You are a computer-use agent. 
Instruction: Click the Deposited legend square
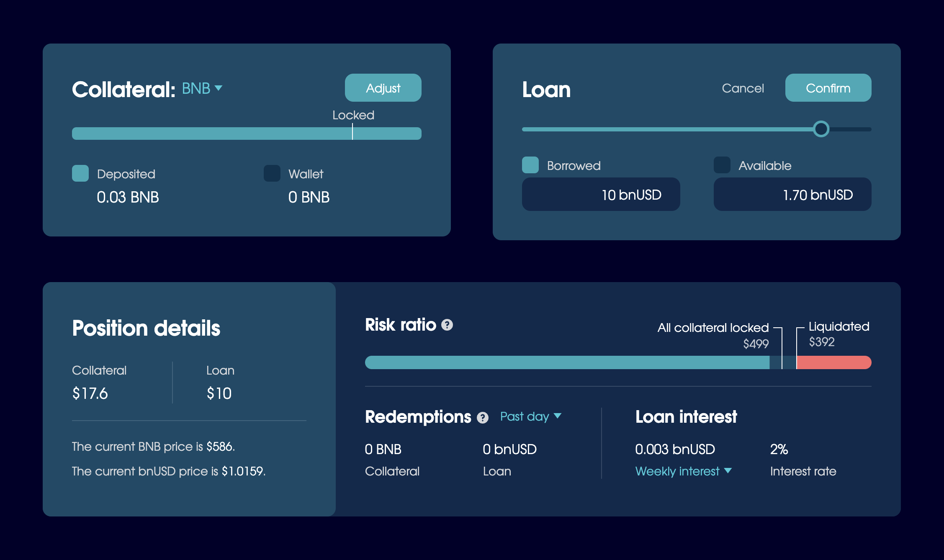(80, 173)
